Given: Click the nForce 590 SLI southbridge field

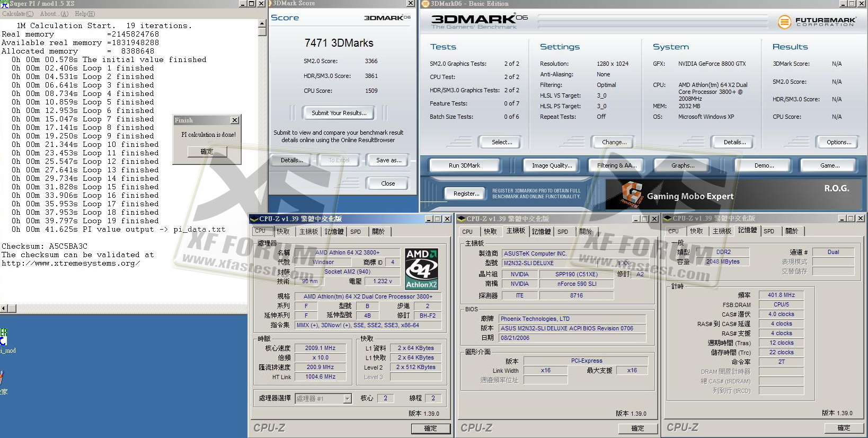Looking at the screenshot, I should point(577,284).
